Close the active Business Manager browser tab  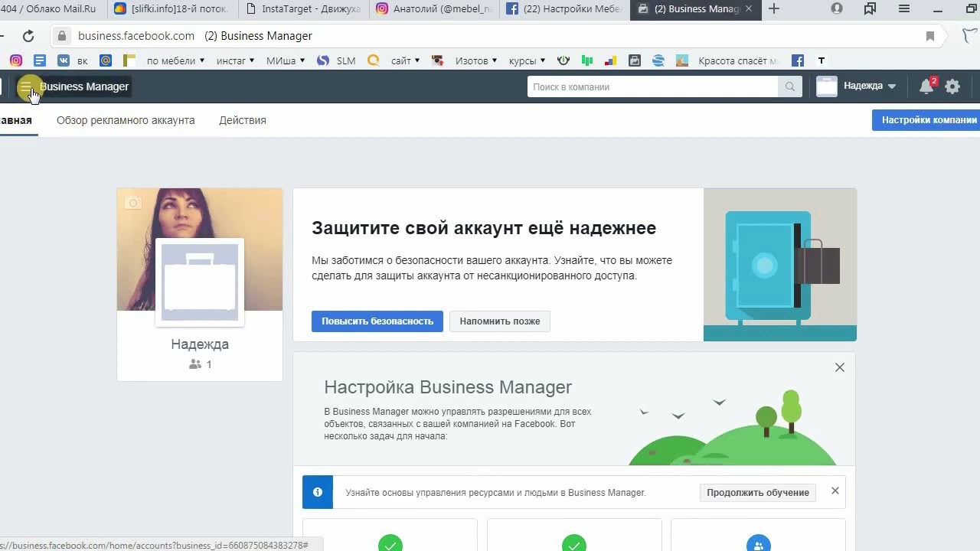coord(749,9)
